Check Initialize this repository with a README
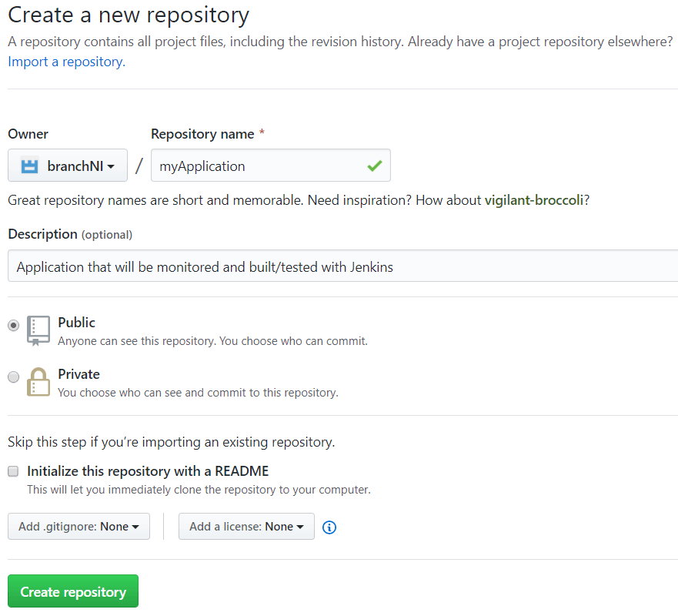 click(x=12, y=470)
